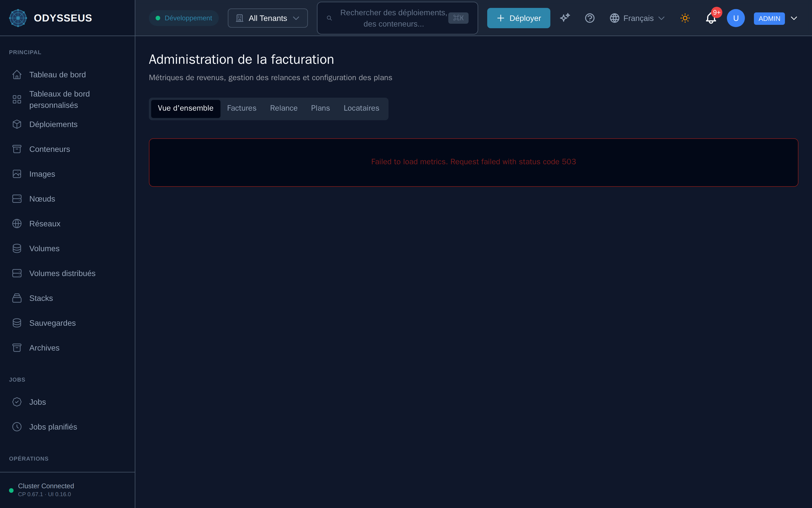The image size is (812, 508).
Task: Open Tableaux de bord personnalisés grid icon
Action: pyautogui.click(x=17, y=99)
